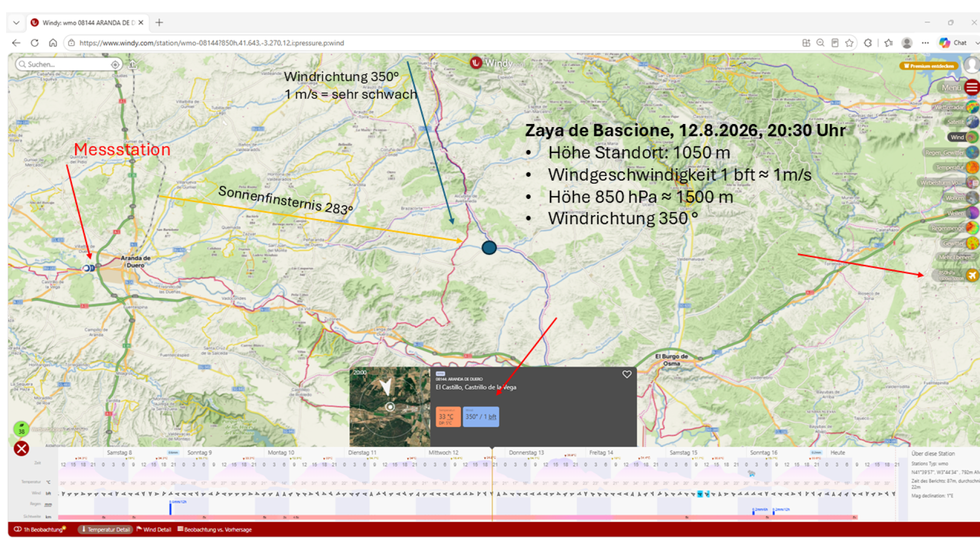This screenshot has width=980, height=551.
Task: Select the Wolken layer icon
Action: [x=972, y=198]
